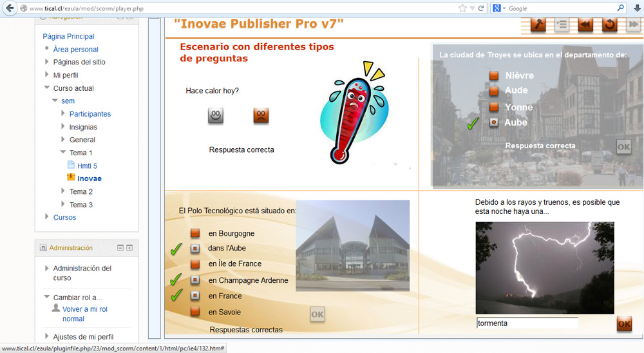Collapse the Administración block with minus icon

point(120,248)
